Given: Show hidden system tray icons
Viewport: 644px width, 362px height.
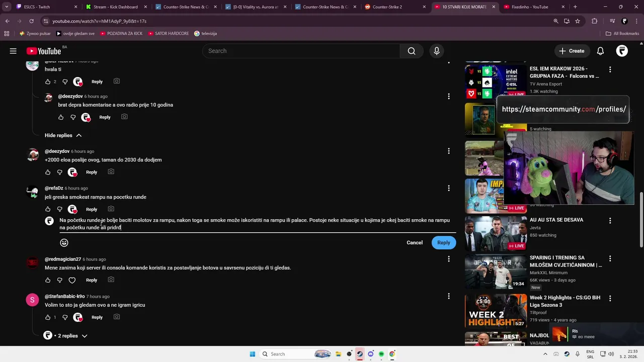Looking at the screenshot, I should tap(545, 354).
